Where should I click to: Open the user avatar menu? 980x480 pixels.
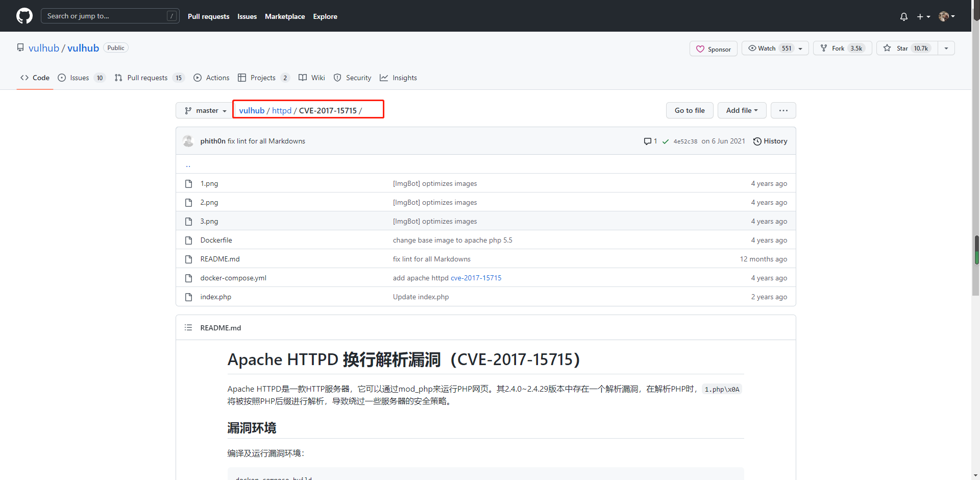pos(947,16)
